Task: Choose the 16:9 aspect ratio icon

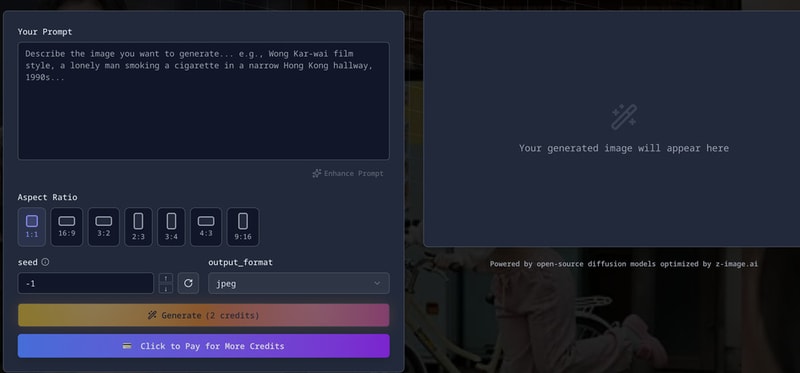Action: pyautogui.click(x=67, y=227)
